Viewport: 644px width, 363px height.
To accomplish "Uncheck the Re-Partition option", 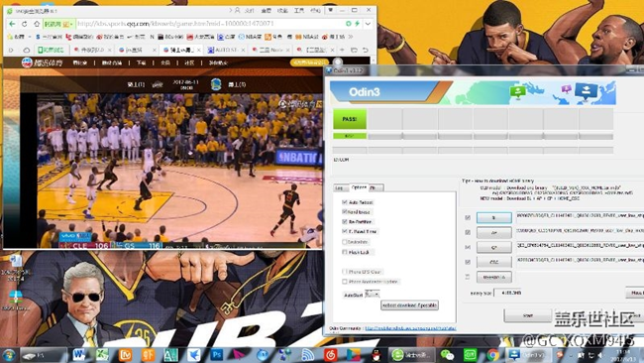I will pos(345,221).
